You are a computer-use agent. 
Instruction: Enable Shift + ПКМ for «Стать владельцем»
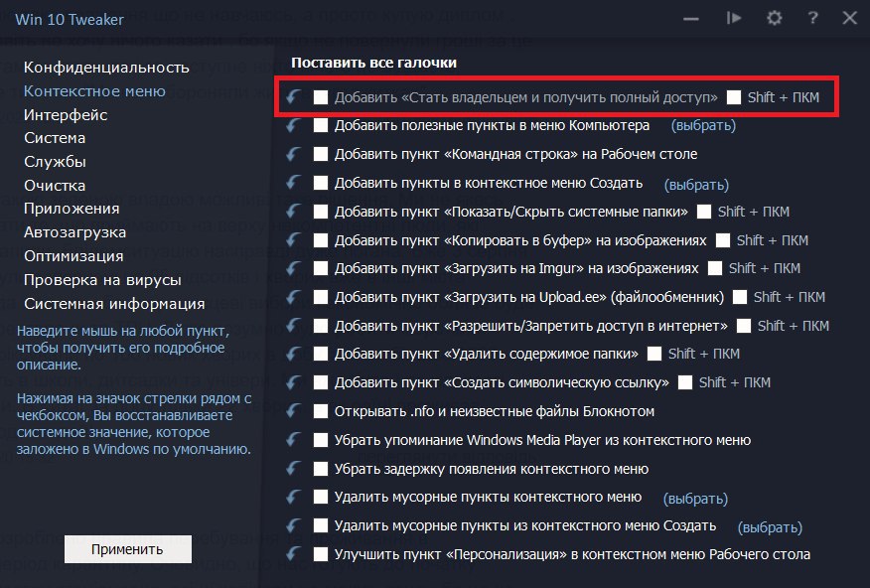(x=734, y=97)
